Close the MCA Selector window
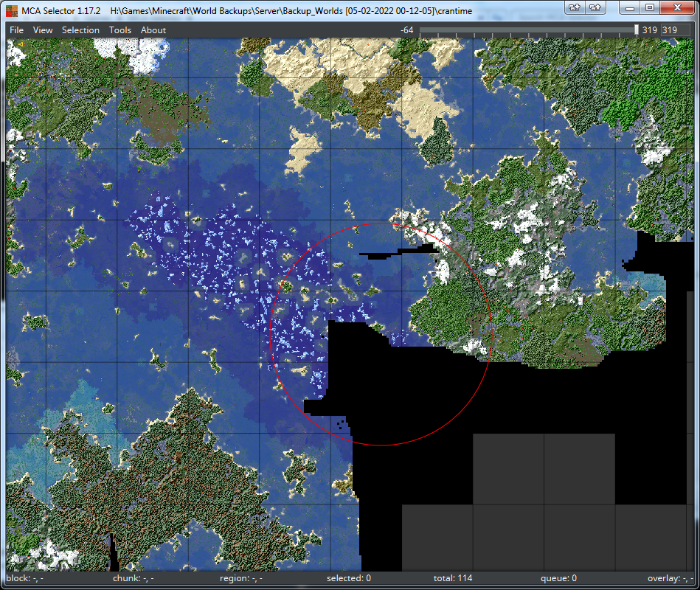The height and width of the screenshot is (590, 700). coord(677,7)
